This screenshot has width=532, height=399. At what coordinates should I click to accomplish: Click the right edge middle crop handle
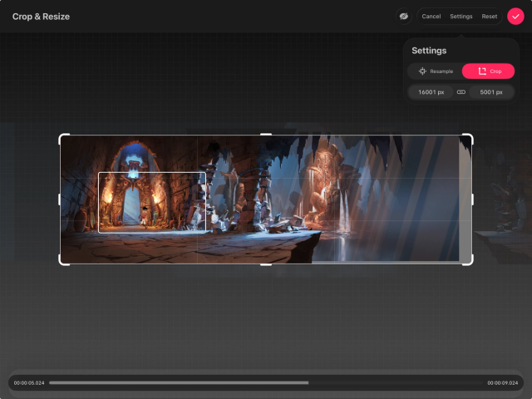[472, 199]
